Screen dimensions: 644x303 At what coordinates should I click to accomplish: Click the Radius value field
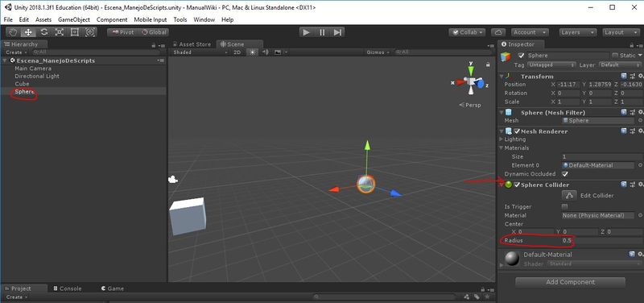pyautogui.click(x=601, y=240)
